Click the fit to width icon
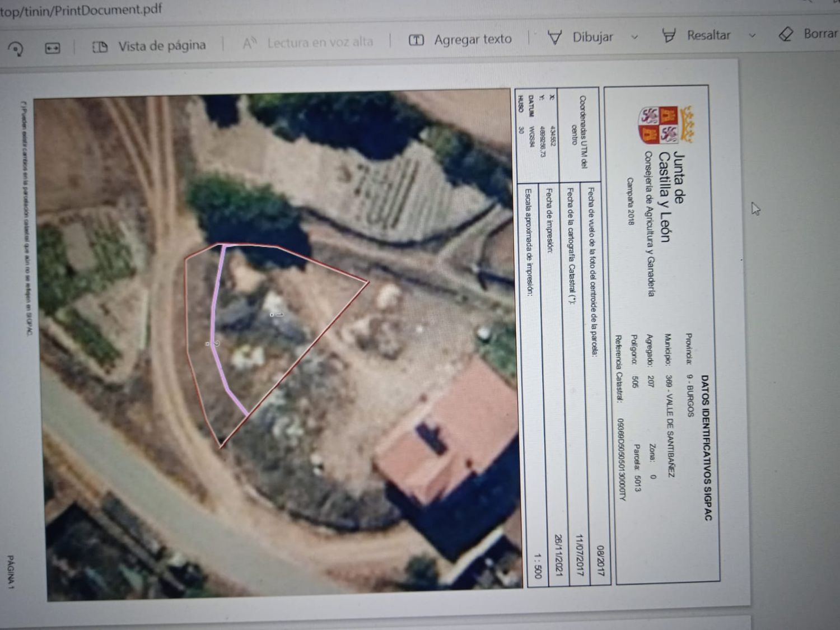Screen dimensions: 840x630 [x=53, y=48]
